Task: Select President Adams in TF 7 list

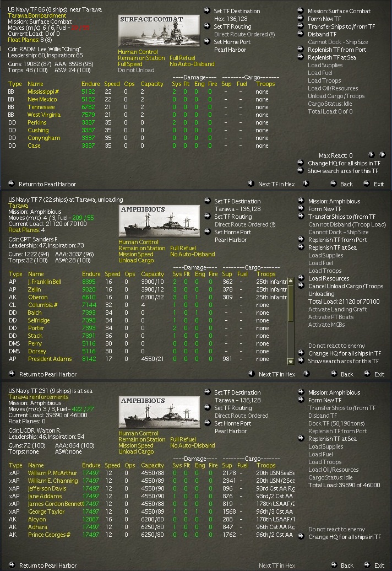Action: pos(50,359)
